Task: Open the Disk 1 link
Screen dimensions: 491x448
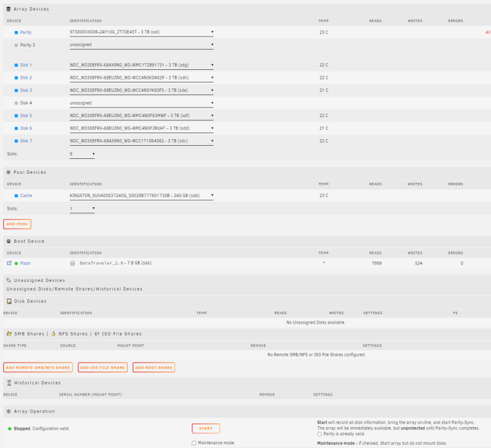Action: pos(26,65)
